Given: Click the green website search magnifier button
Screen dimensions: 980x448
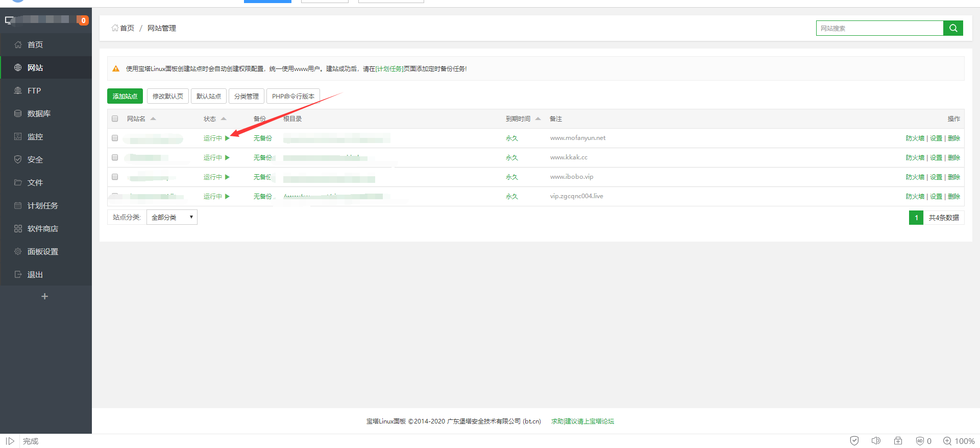Looking at the screenshot, I should click(x=953, y=28).
